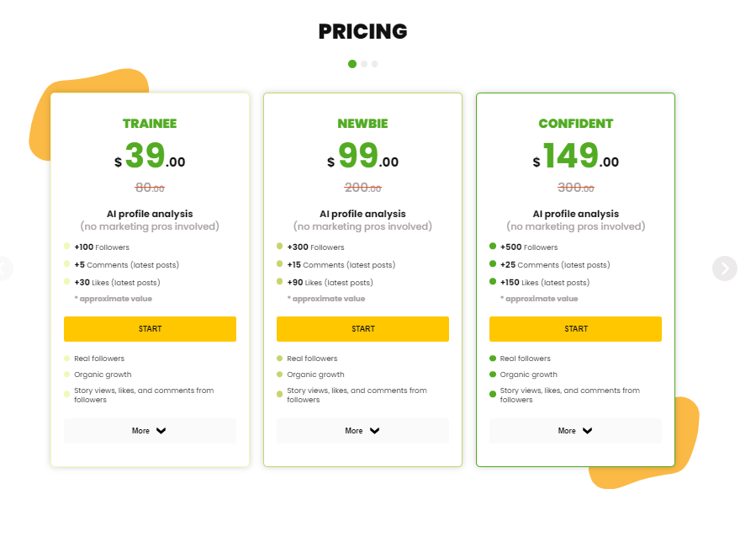The height and width of the screenshot is (542, 756).
Task: Click chevron icon in Trainee More button
Action: pos(161,431)
